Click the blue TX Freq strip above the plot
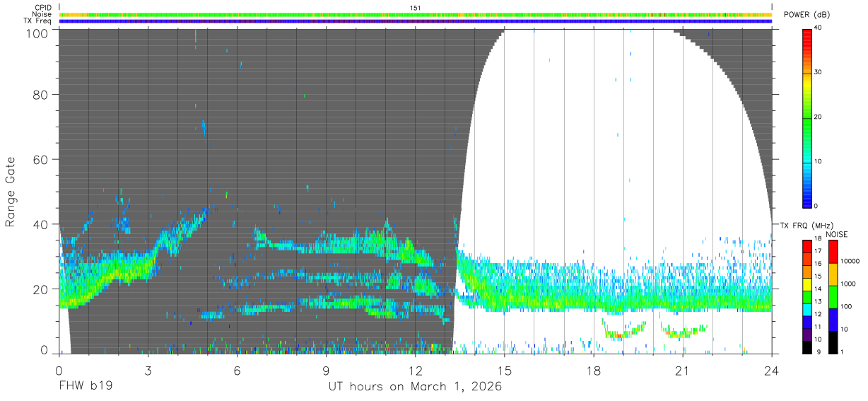This screenshot has width=868, height=401. click(x=416, y=21)
